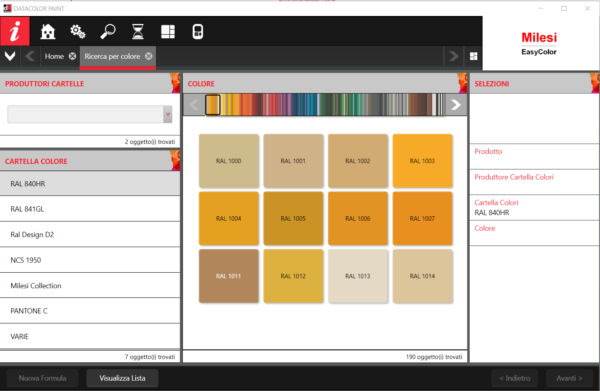Click the Avanti button
This screenshot has height=391, width=600.
click(569, 378)
